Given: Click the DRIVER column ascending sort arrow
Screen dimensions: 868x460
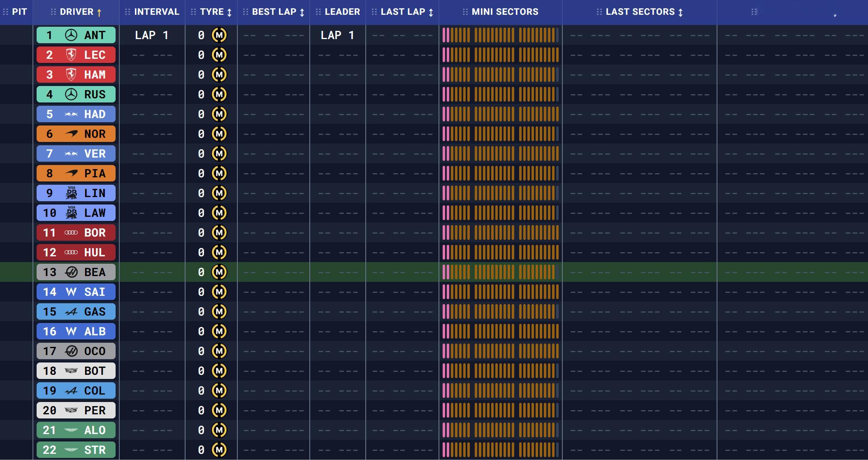Looking at the screenshot, I should tap(99, 12).
